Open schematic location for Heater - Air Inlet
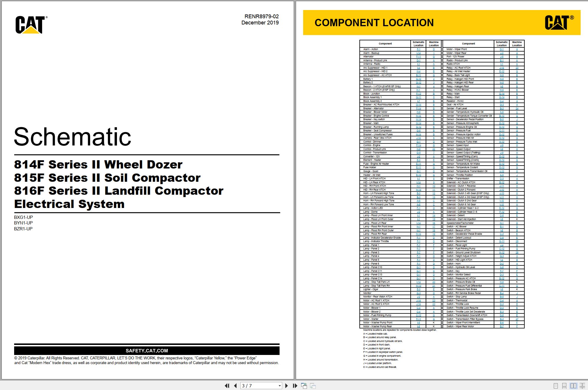 (418, 175)
